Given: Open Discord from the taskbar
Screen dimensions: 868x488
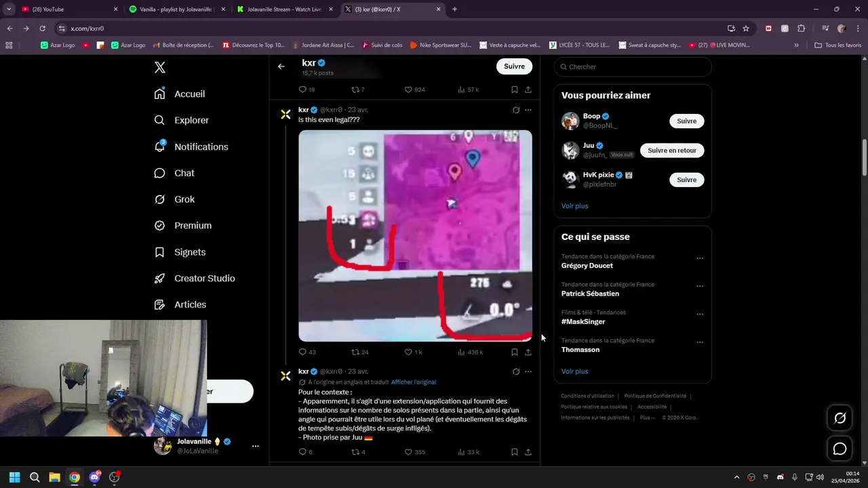Looking at the screenshot, I should (x=94, y=477).
